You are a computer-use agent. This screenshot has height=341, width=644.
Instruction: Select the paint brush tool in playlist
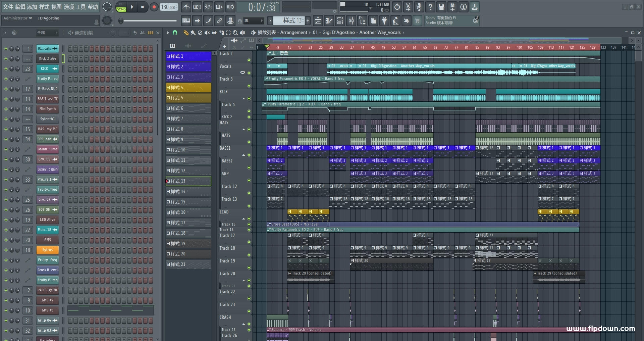pyautogui.click(x=193, y=33)
